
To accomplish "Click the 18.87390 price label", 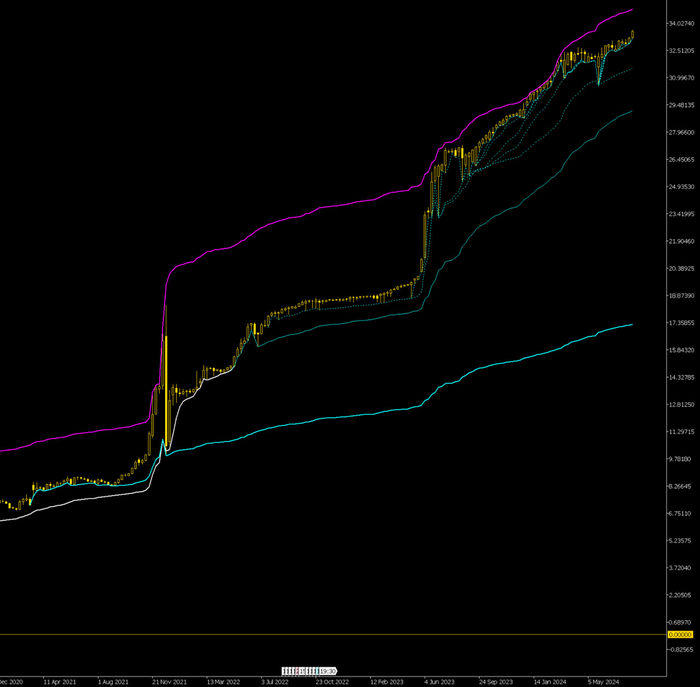I will pyautogui.click(x=681, y=296).
